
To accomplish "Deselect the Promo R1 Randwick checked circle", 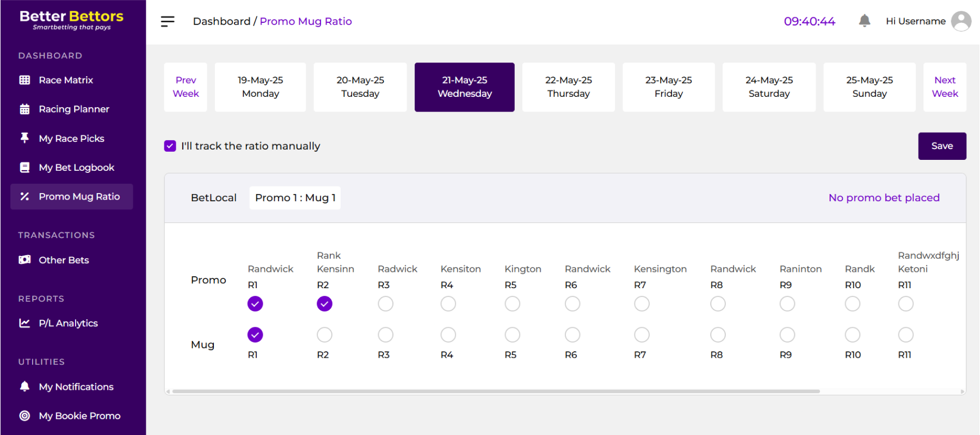I will 255,303.
